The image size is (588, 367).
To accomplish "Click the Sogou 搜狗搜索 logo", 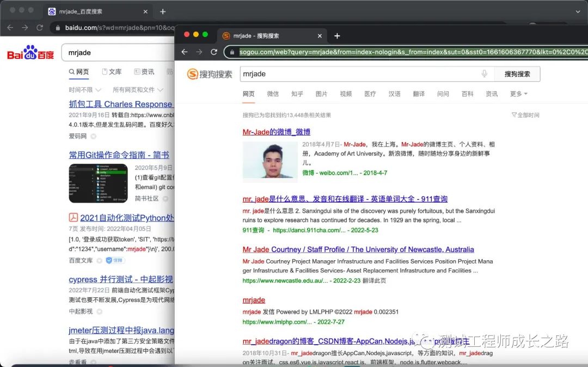I will click(210, 74).
